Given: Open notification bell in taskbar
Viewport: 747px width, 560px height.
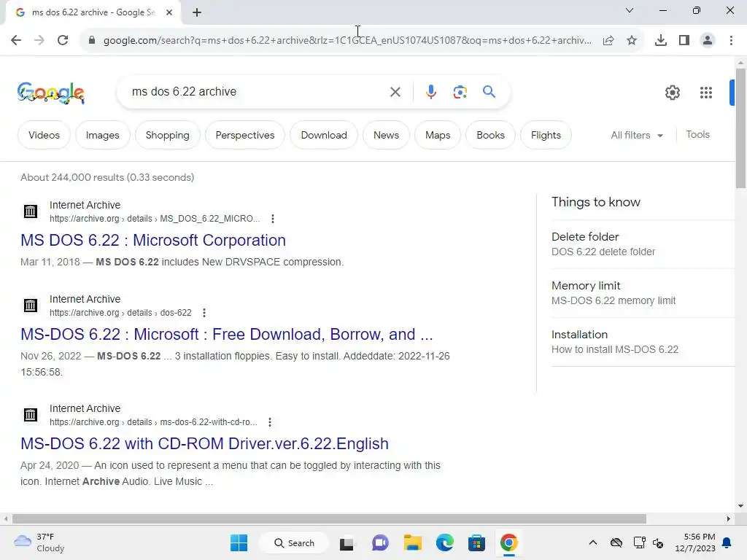Looking at the screenshot, I should coord(727,542).
